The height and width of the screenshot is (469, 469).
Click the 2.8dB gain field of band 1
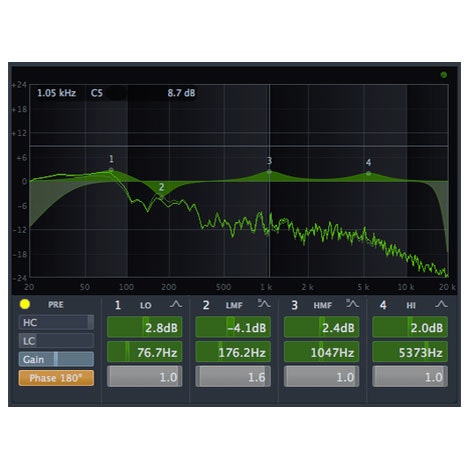145,327
